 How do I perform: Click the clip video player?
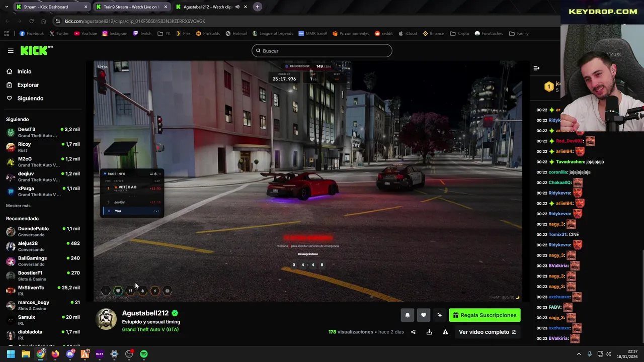pos(308,181)
